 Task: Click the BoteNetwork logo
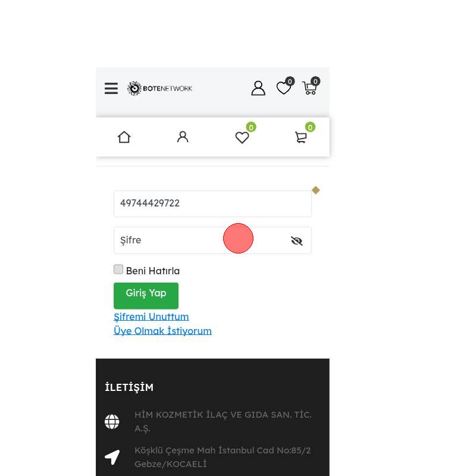[x=159, y=88]
